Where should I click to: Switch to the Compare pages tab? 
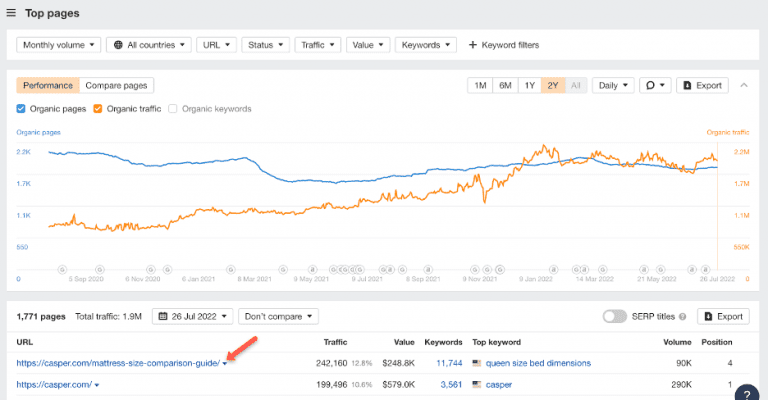[x=116, y=86]
